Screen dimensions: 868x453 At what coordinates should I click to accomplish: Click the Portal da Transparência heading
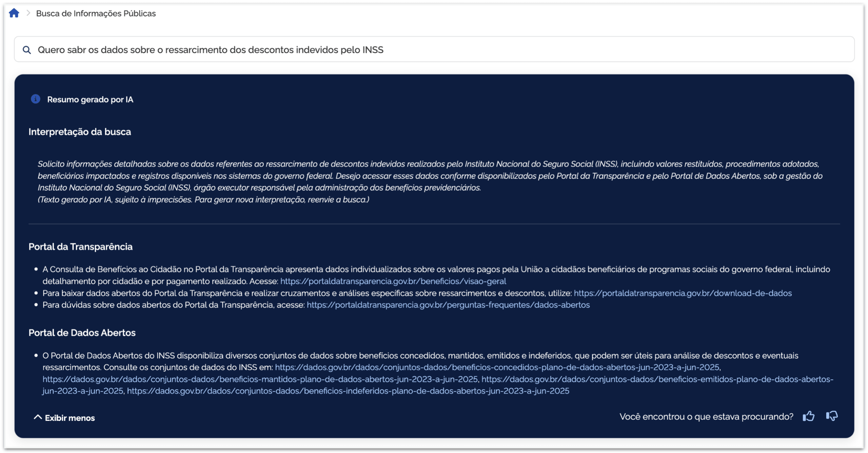point(80,247)
